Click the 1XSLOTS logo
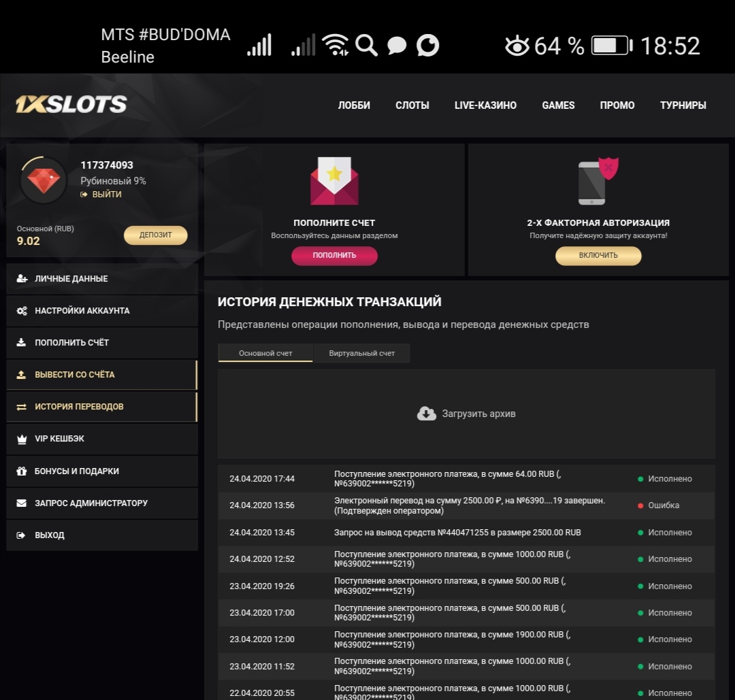 (71, 104)
